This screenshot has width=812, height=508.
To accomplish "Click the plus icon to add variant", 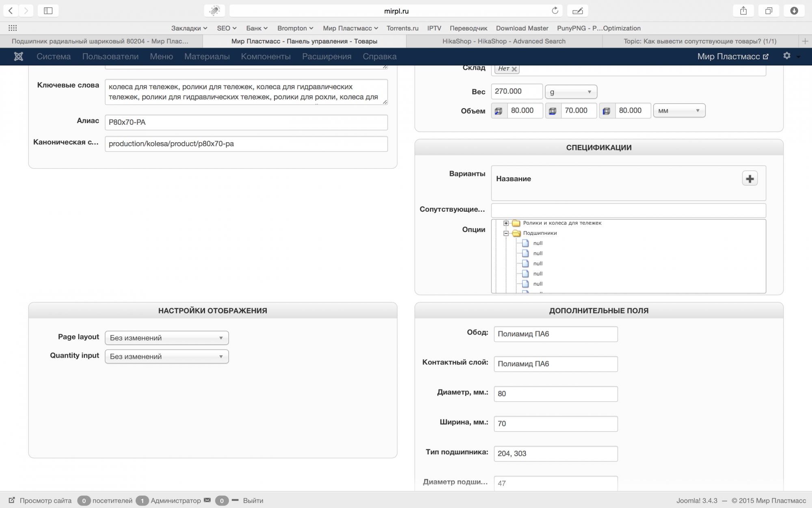I will (x=749, y=179).
